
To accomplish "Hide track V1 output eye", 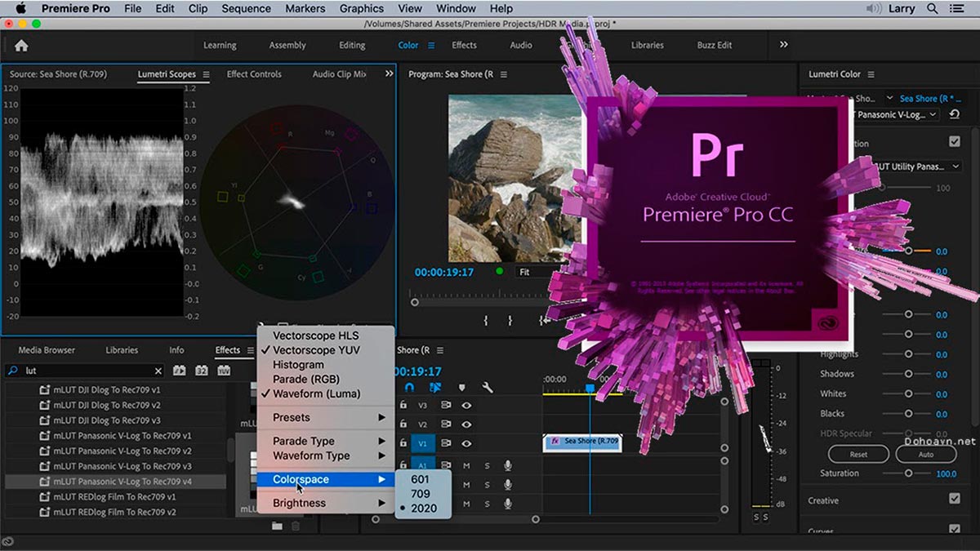I will click(467, 443).
